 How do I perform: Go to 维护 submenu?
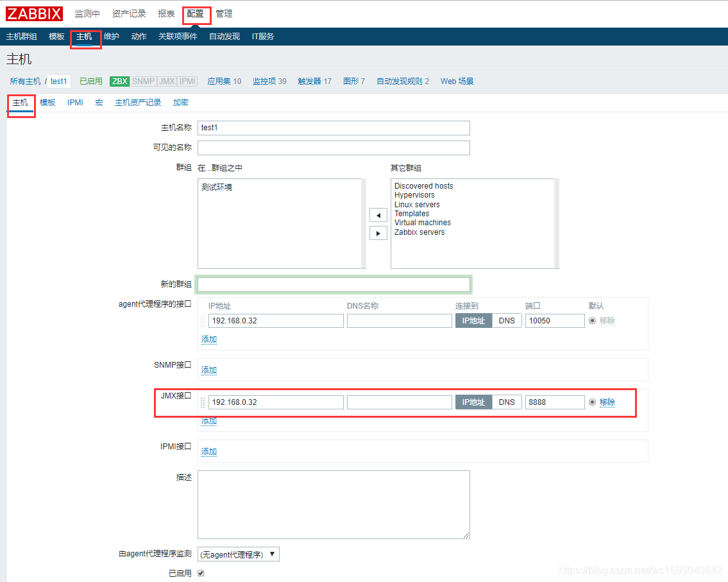(x=112, y=36)
